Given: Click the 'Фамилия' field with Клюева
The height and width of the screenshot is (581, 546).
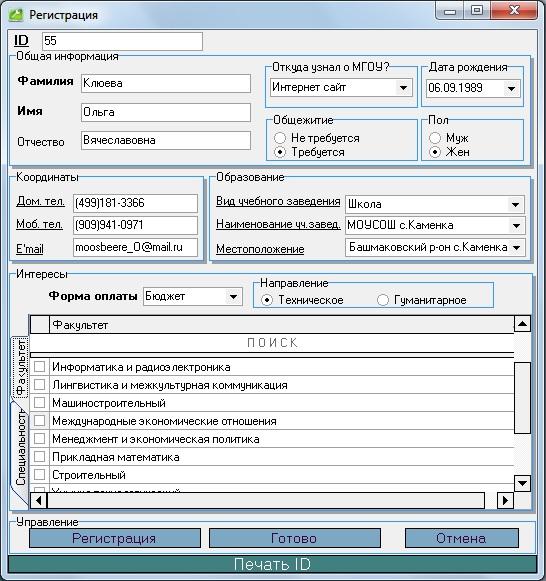Looking at the screenshot, I should pos(166,83).
